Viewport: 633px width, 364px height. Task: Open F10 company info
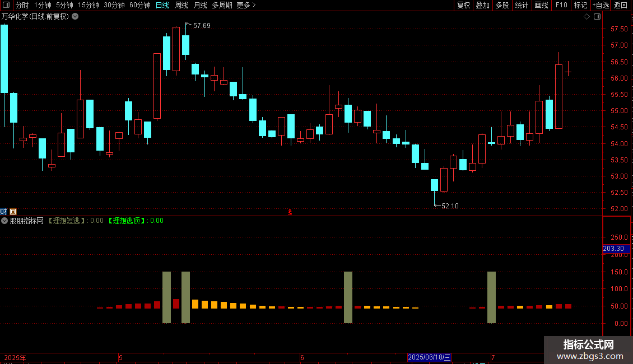pos(561,5)
